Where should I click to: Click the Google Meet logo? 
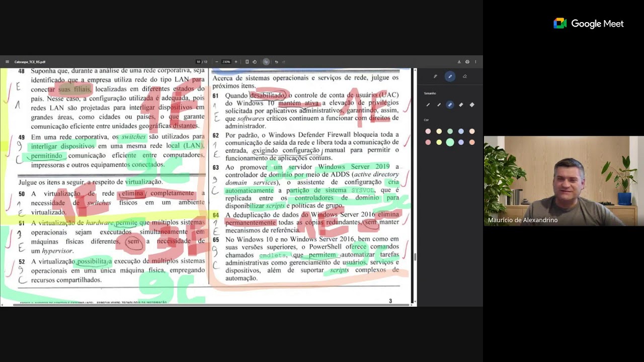coord(589,24)
